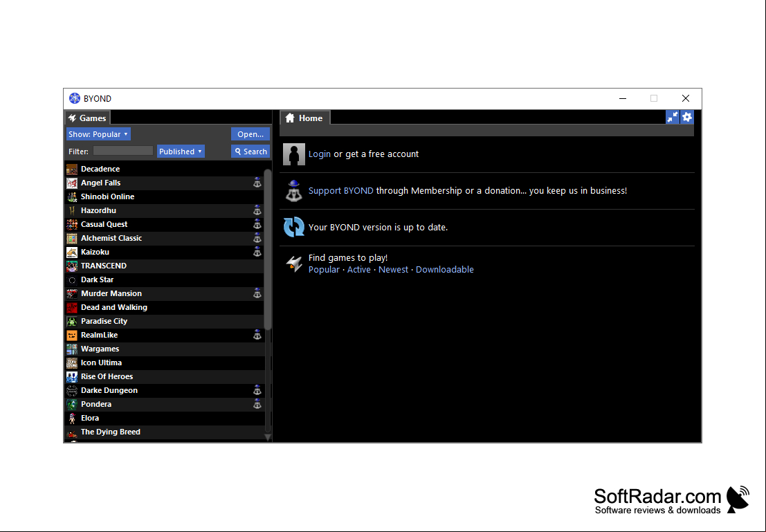The image size is (766, 532).
Task: Click the Darke Dungeon game icon
Action: click(x=72, y=390)
